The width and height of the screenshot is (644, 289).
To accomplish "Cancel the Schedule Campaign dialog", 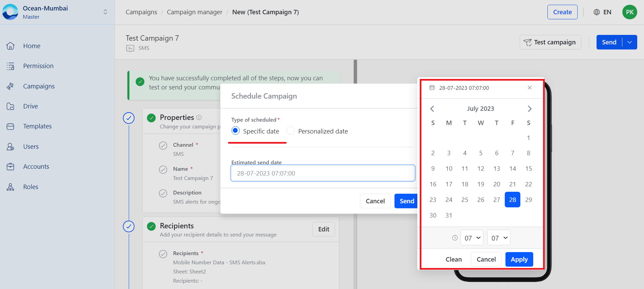I will [x=375, y=201].
